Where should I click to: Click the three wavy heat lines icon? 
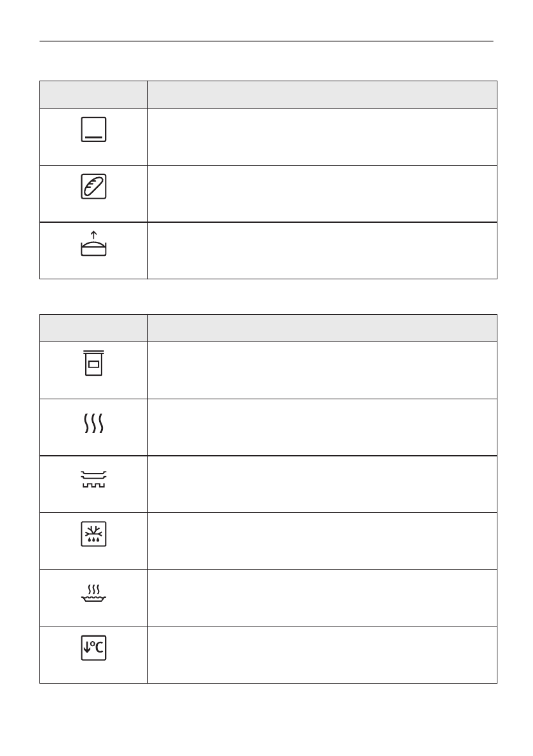(93, 421)
